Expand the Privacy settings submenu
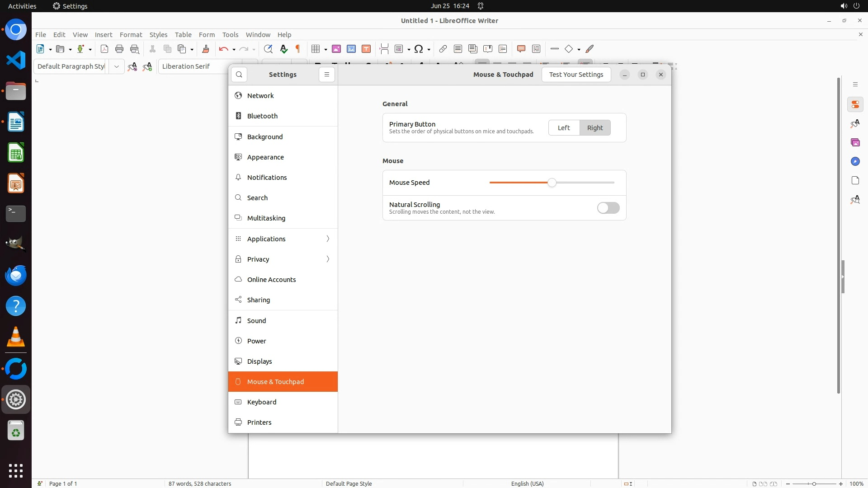The image size is (868, 488). (328, 259)
